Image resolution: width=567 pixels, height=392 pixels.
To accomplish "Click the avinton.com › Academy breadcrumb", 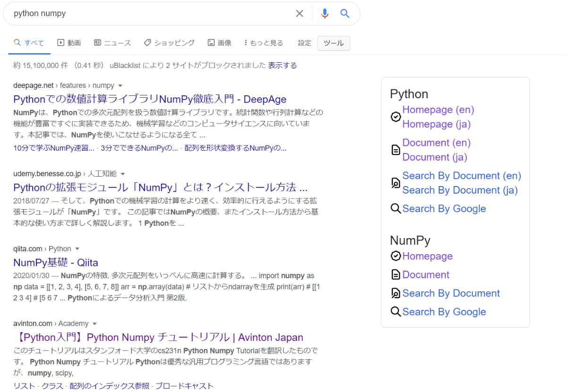I will pos(51,324).
